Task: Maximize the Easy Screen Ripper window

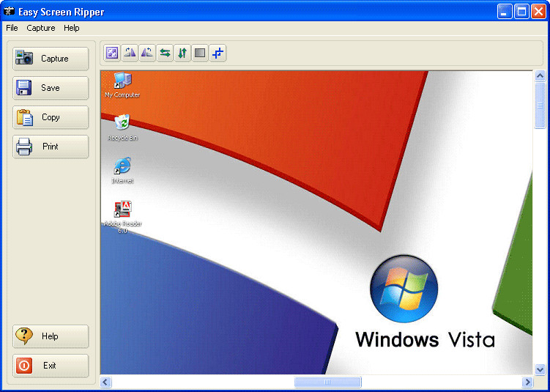Action: 521,12
